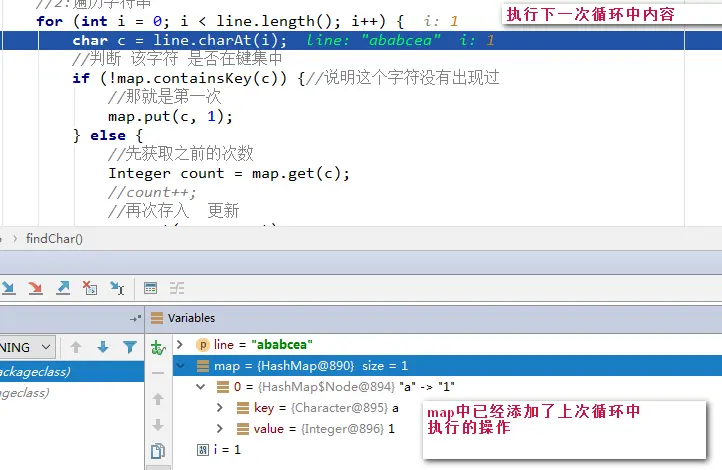Screen dimensions: 722x470
Task: Open the Evaluate Expression calculator icon
Action: 150,289
